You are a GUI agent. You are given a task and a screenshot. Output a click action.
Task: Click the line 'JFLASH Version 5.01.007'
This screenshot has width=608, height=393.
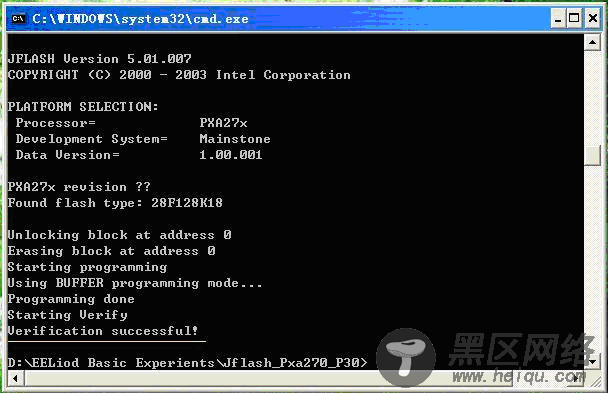pos(100,59)
